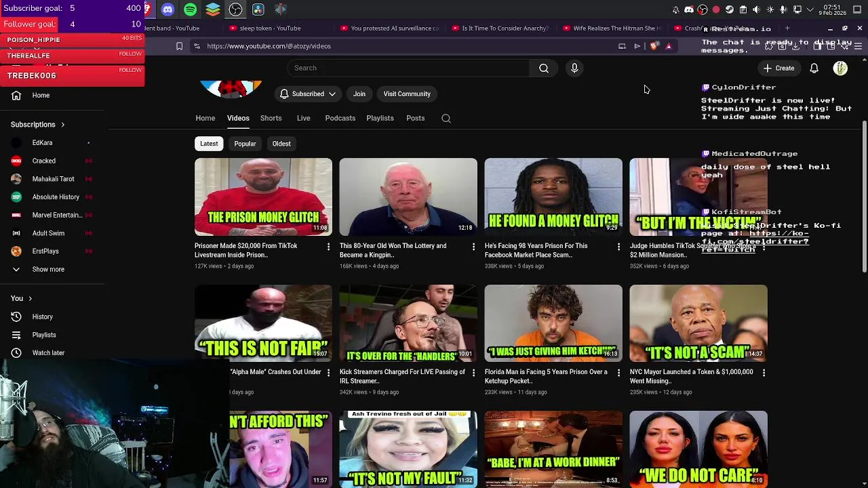Open options for 'Alpha Male Crashes Out' video

[x=328, y=373]
